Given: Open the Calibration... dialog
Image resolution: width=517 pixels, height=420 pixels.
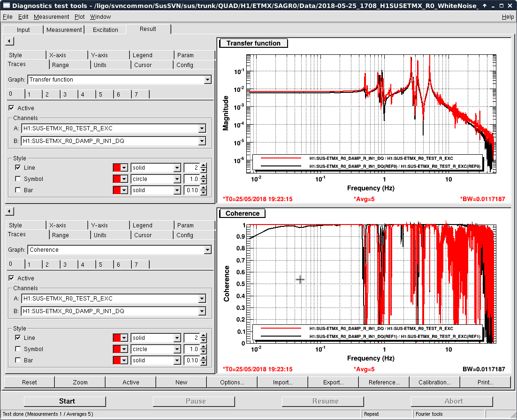Looking at the screenshot, I should click(x=434, y=382).
